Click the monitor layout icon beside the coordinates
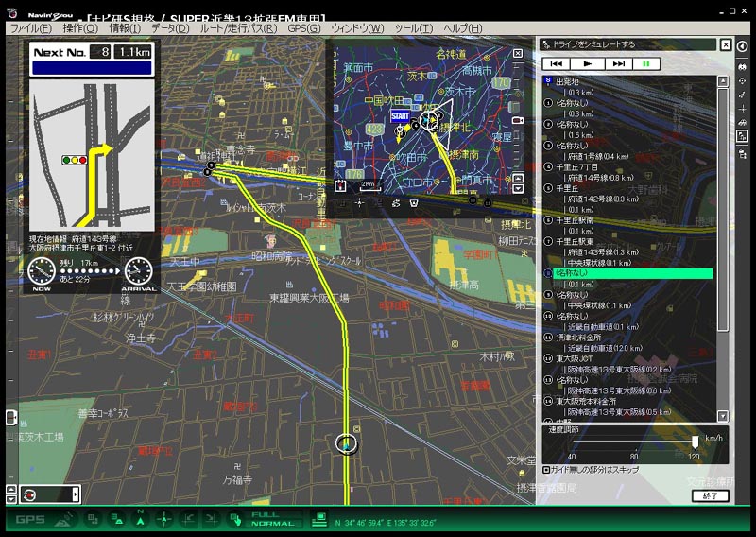Image resolution: width=756 pixels, height=537 pixels. [318, 520]
